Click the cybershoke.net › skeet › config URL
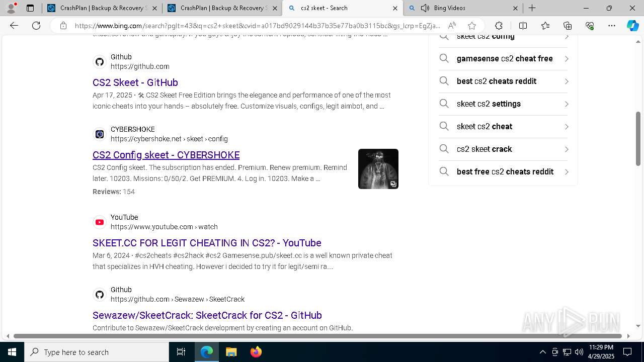644x362 pixels. click(x=169, y=139)
